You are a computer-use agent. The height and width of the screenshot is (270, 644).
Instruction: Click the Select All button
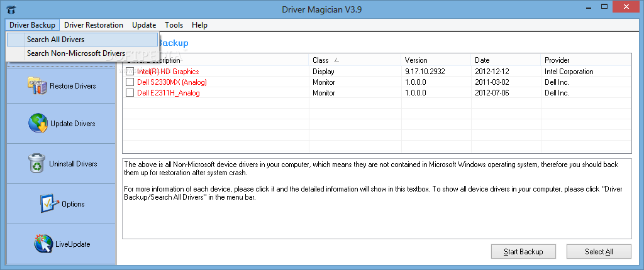pos(599,252)
